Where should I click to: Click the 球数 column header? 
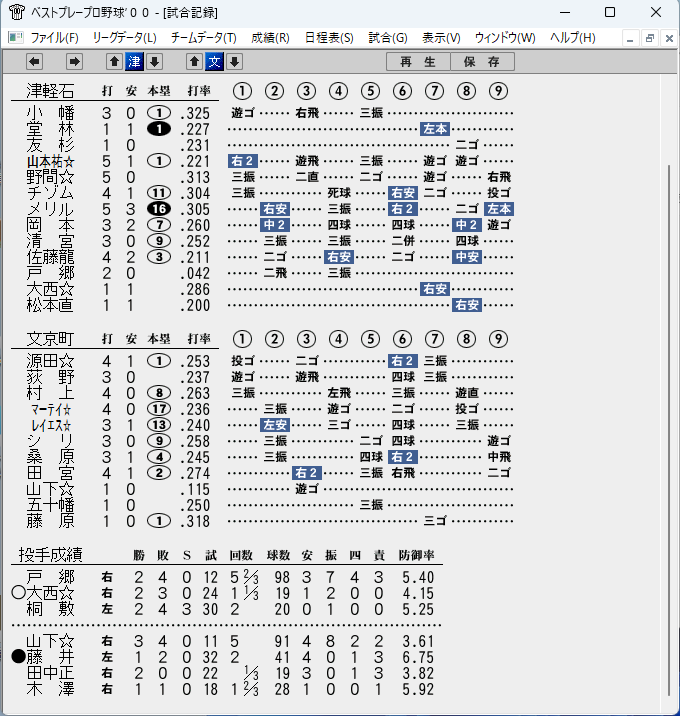[x=278, y=555]
